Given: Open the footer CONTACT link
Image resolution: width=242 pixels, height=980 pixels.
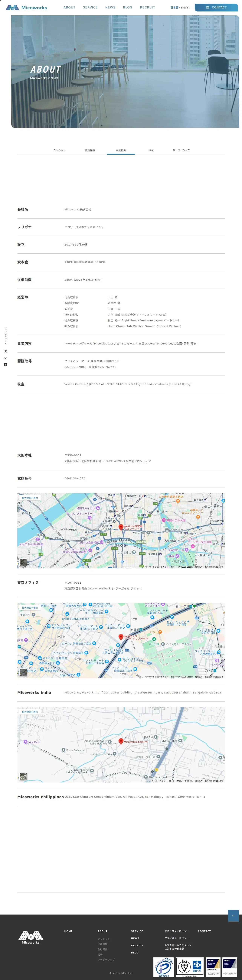Looking at the screenshot, I should click(204, 931).
